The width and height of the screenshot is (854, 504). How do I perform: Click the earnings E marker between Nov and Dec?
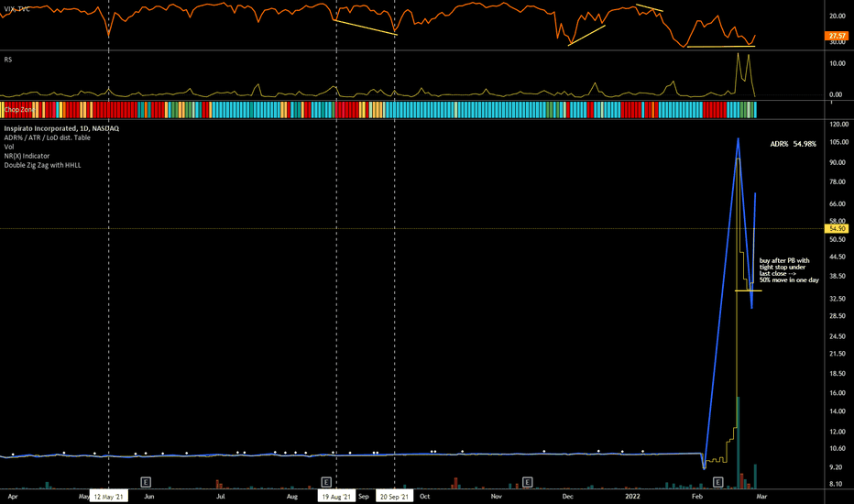[x=527, y=482]
